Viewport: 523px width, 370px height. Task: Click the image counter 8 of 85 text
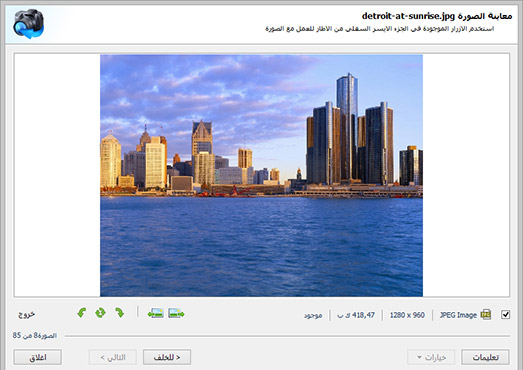[35, 335]
